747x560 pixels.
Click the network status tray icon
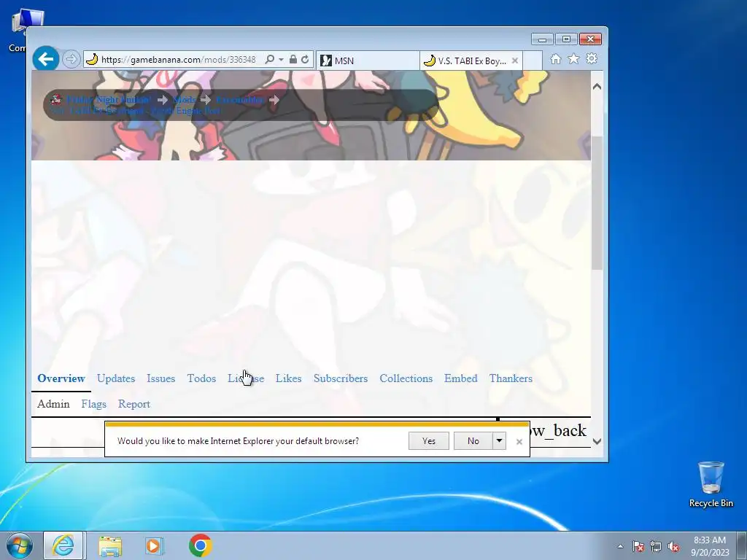(x=656, y=547)
